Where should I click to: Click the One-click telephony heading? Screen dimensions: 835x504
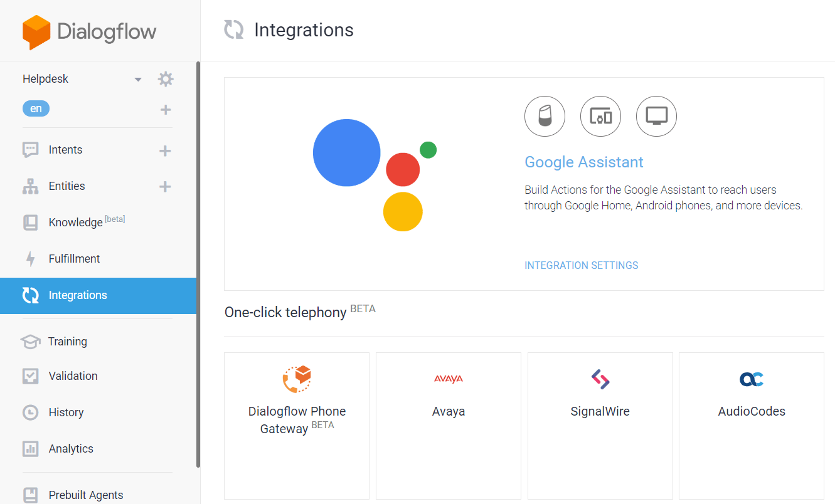300,312
